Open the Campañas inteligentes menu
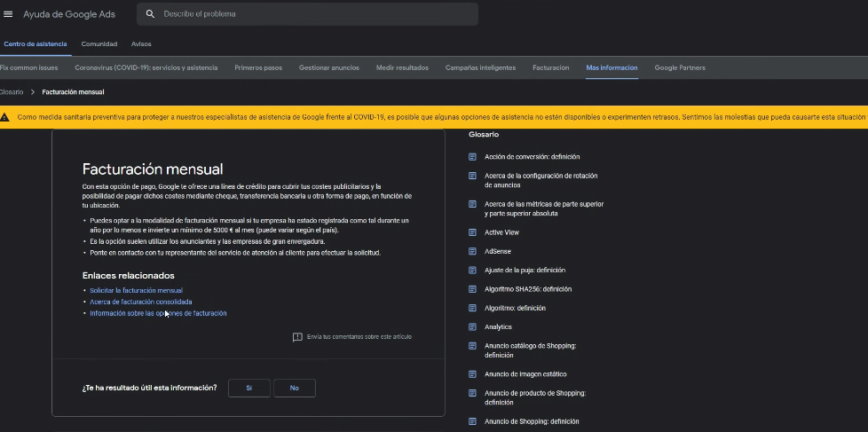868x432 pixels. click(480, 67)
